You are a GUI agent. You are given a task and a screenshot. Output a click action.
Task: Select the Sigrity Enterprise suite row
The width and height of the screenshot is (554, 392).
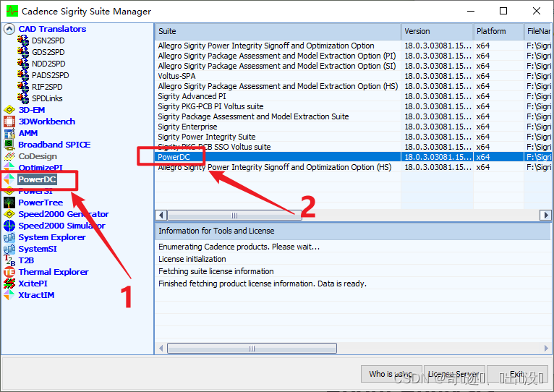[x=352, y=127]
